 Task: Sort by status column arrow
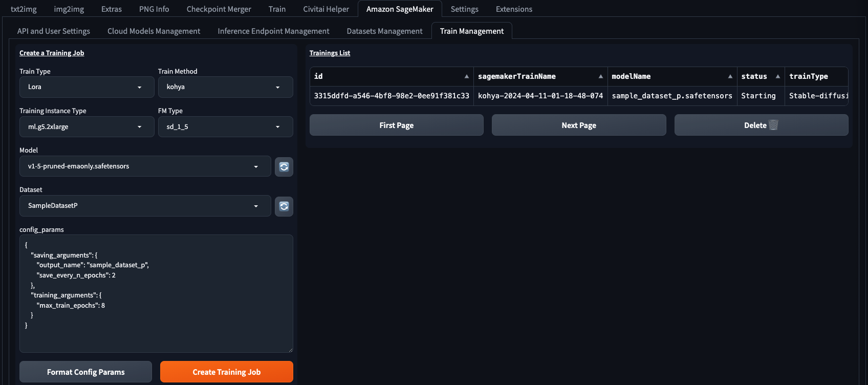pos(778,76)
